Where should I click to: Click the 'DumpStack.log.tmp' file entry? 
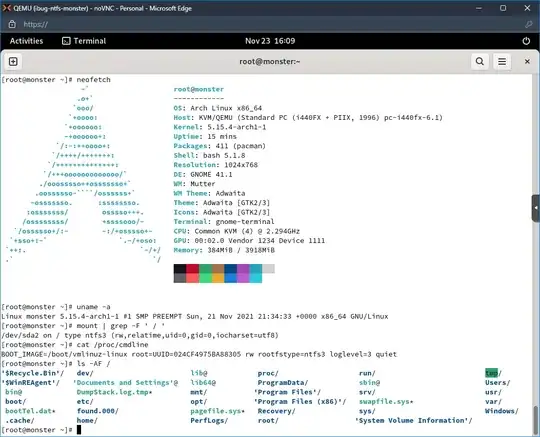pyautogui.click(x=115, y=392)
